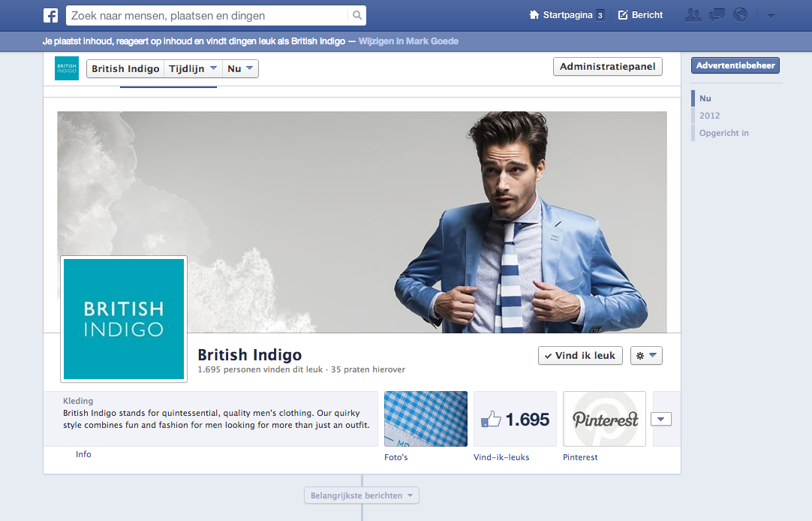Open the notifications globe icon
Screen dimensions: 812x521
[x=741, y=15]
